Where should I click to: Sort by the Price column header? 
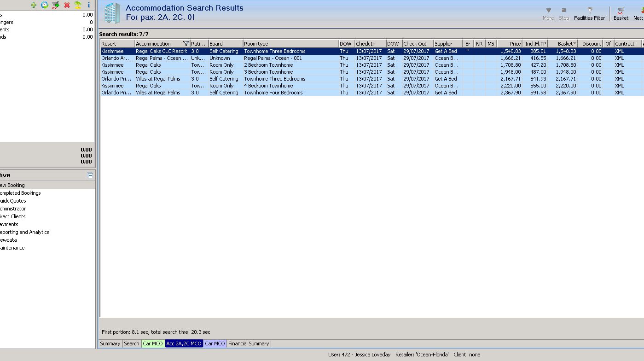[510, 44]
